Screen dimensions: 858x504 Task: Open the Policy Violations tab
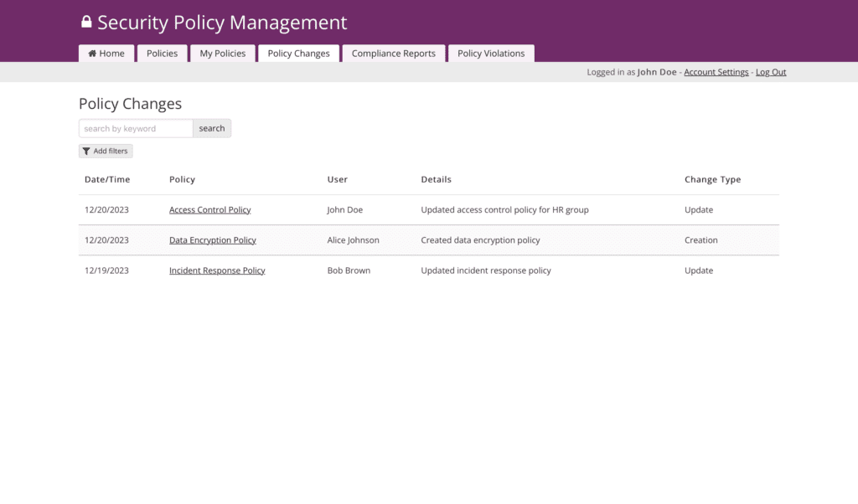coord(491,54)
